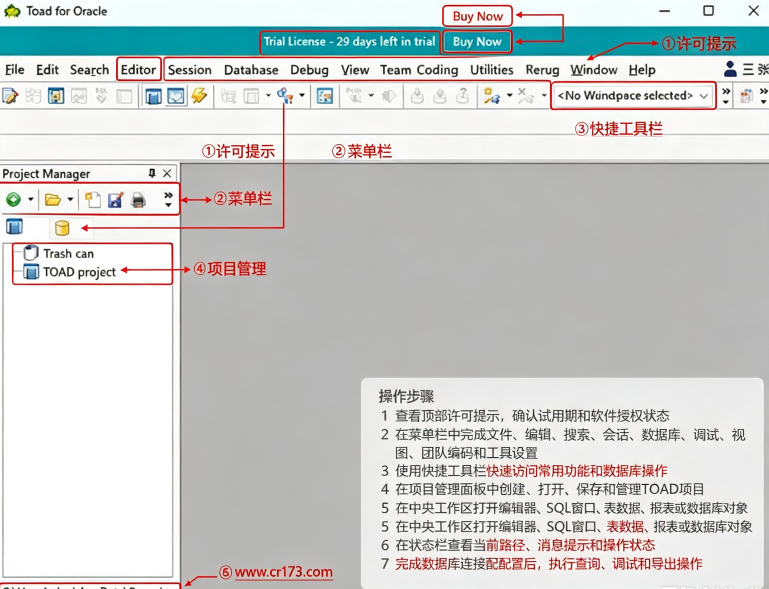Click the green circle icon in Project Manager
769x589 pixels.
(14, 200)
